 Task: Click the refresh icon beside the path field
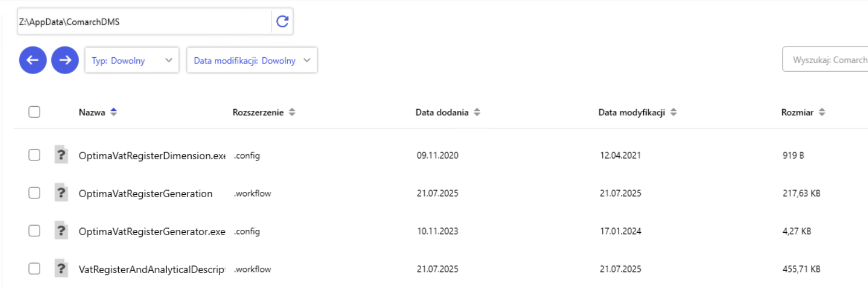pos(283,22)
